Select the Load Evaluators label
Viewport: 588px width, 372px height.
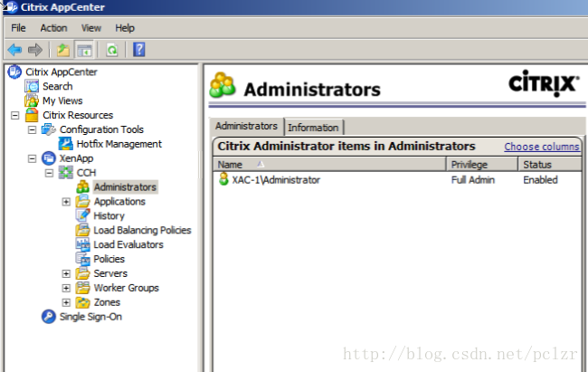click(128, 244)
